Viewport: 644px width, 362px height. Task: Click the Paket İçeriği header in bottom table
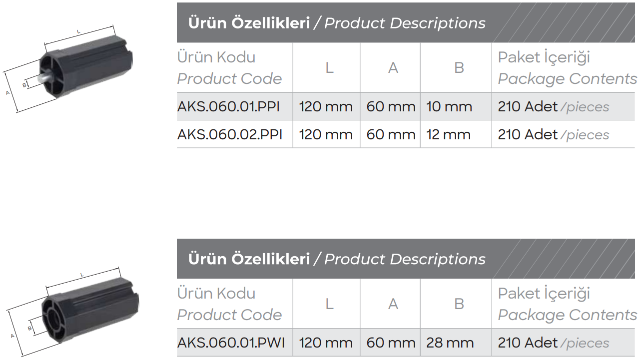click(x=544, y=294)
